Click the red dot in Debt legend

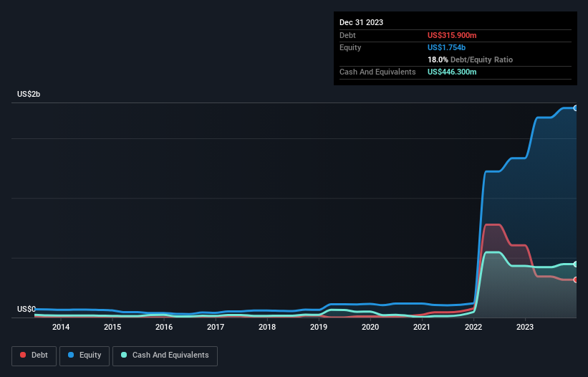pyautogui.click(x=23, y=355)
